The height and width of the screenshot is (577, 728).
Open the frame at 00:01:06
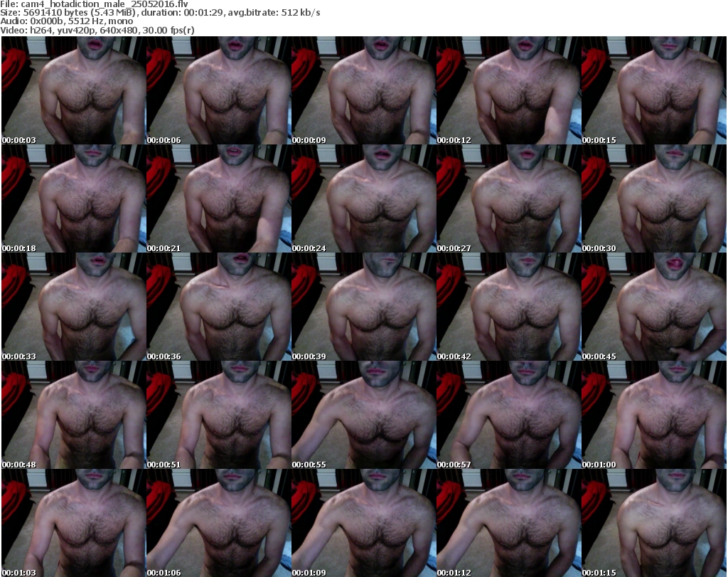pyautogui.click(x=219, y=523)
